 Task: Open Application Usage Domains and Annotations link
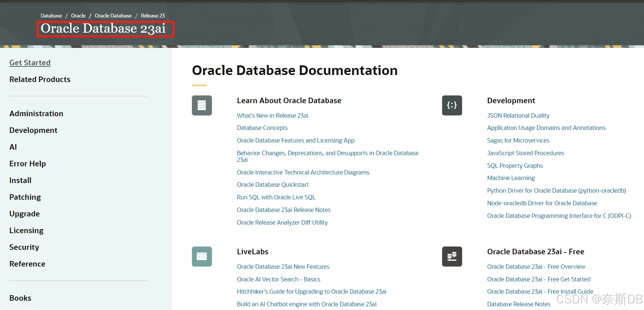tap(546, 128)
